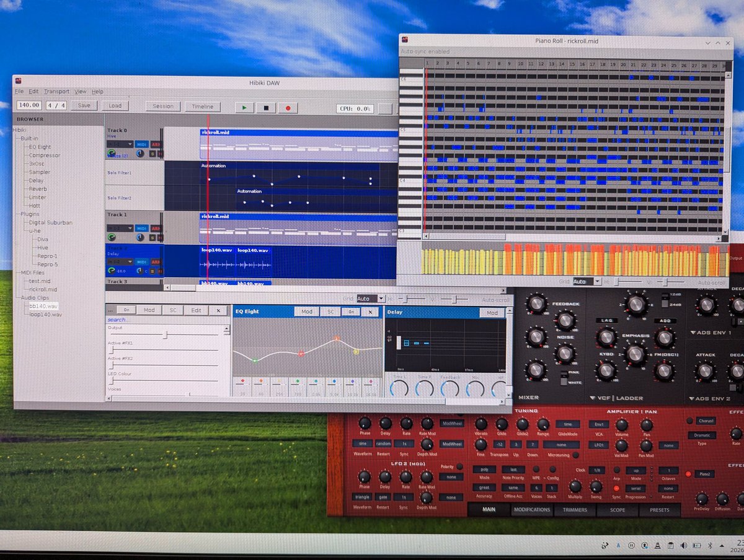Collapse the VCF | LADDER section arrow
744x560 pixels.
[x=593, y=398]
